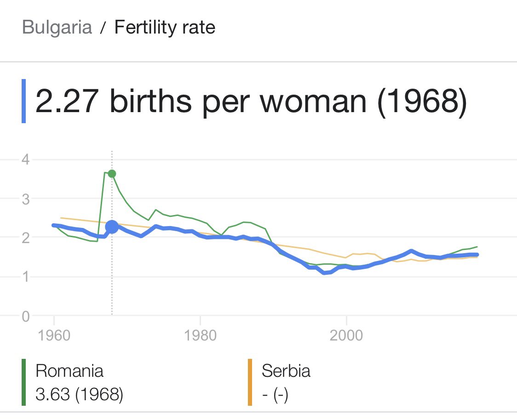Click the Fertility rate breadcrumb text
The image size is (517, 420).
tap(165, 27)
